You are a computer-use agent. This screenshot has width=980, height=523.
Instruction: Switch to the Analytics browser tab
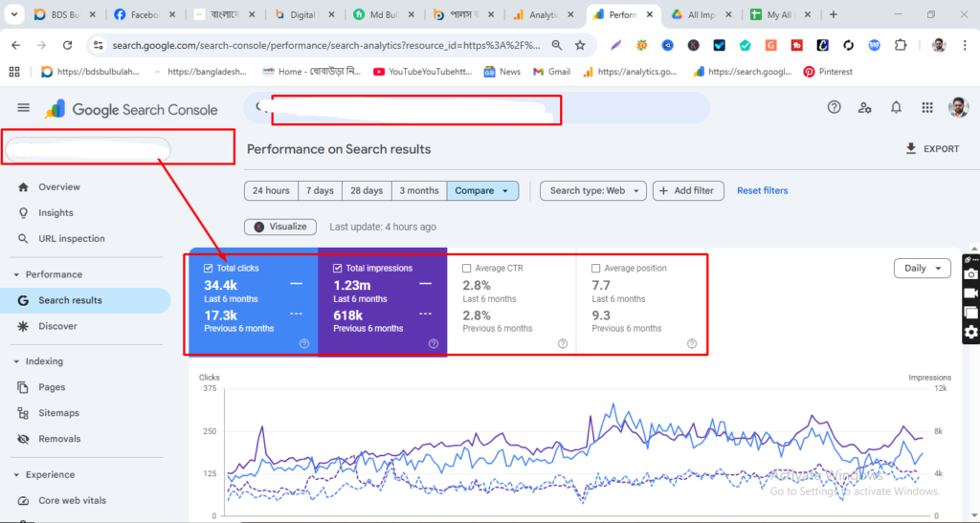coord(543,14)
